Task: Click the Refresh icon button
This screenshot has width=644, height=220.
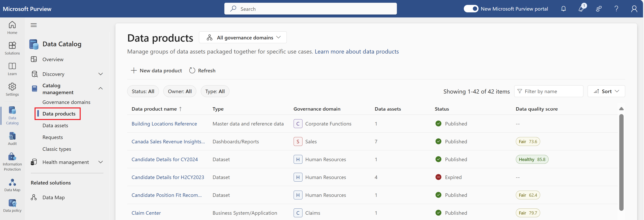Action: [192, 70]
